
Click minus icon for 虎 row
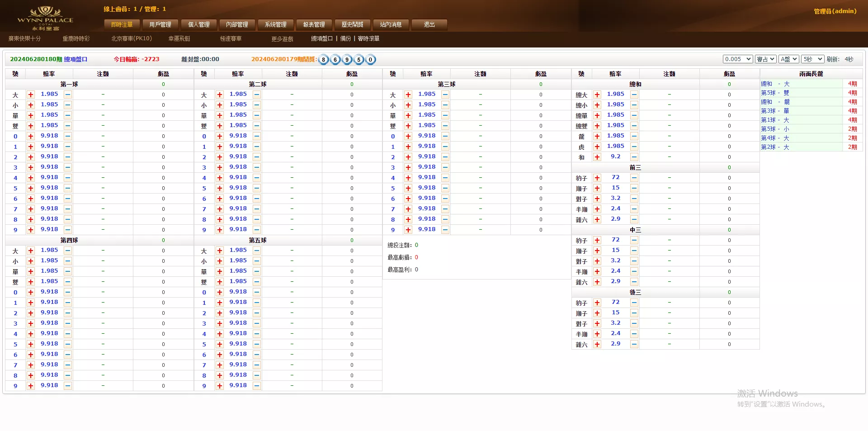pos(634,147)
